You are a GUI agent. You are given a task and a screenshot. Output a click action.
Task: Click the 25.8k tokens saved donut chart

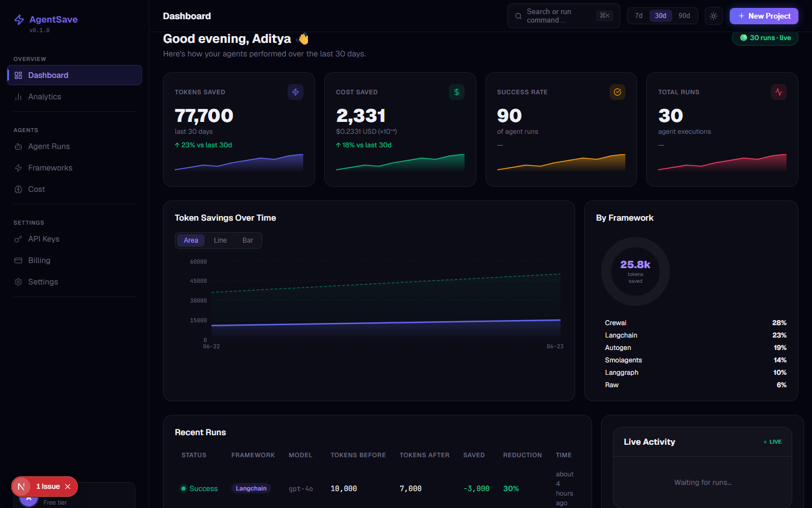pos(636,271)
